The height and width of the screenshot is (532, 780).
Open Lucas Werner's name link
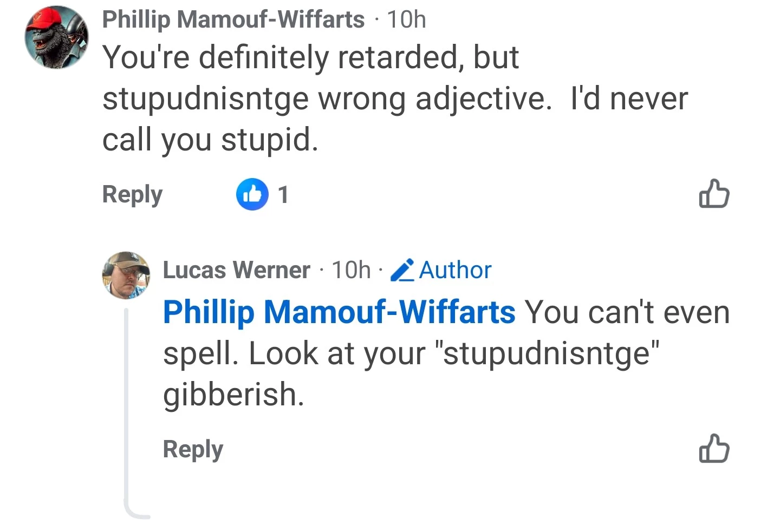point(237,270)
